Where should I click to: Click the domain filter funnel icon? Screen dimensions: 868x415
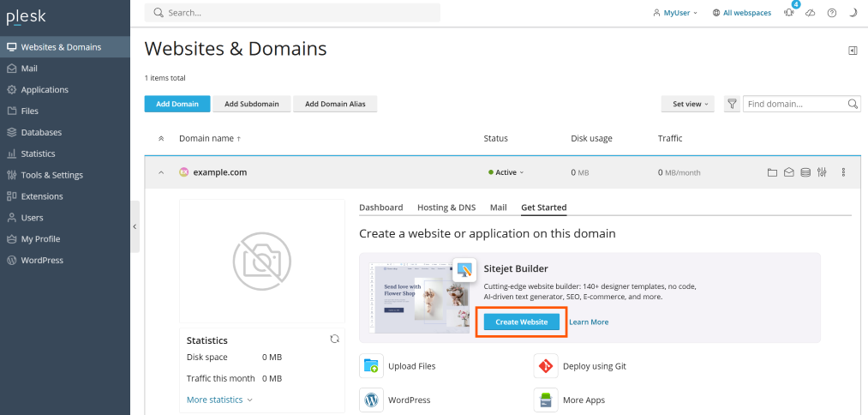click(732, 104)
